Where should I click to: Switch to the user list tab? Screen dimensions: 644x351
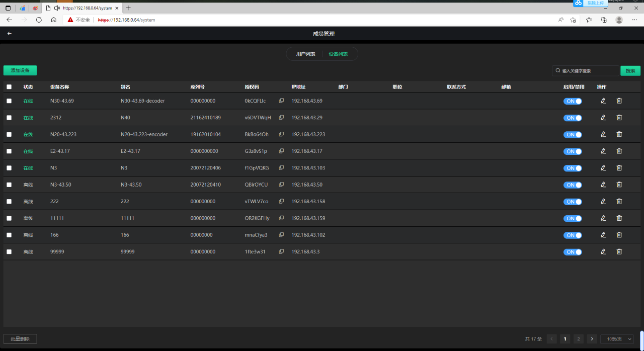point(305,54)
